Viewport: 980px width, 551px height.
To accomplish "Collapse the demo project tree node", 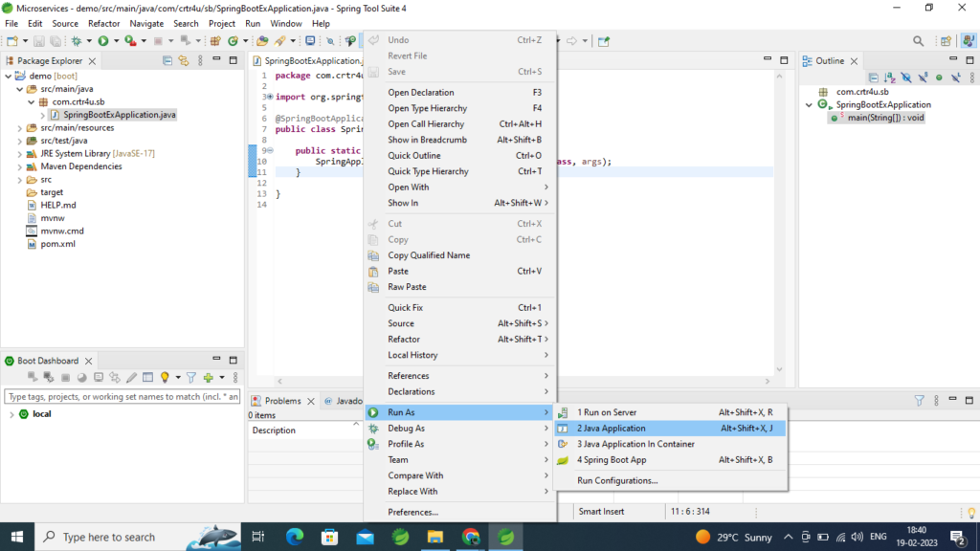I will tap(9, 77).
